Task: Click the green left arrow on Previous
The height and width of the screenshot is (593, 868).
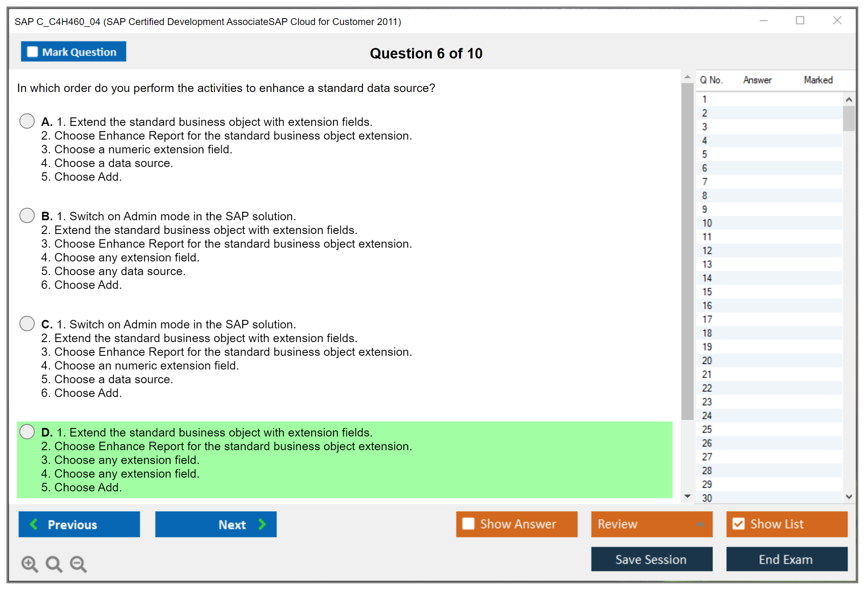Action: tap(34, 524)
